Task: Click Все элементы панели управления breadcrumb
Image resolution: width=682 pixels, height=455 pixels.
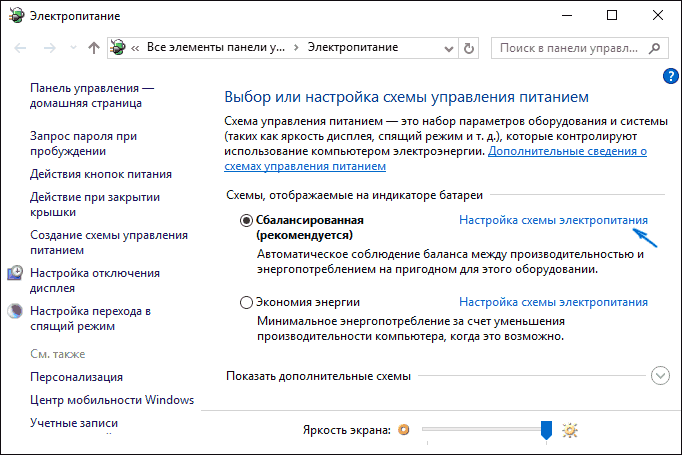Action: pyautogui.click(x=216, y=47)
